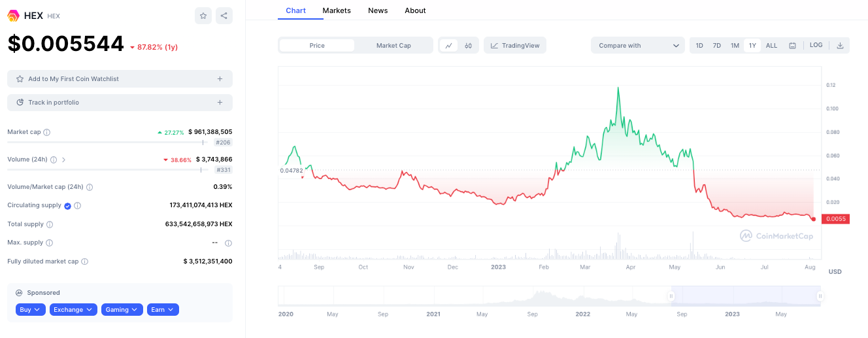Click the market cap rank #206 badge
Viewport: 868px width, 338px height.
(223, 143)
